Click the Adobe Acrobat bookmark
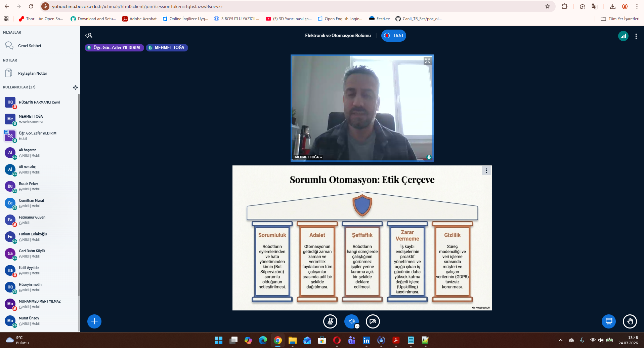Image resolution: width=644 pixels, height=348 pixels. 139,19
